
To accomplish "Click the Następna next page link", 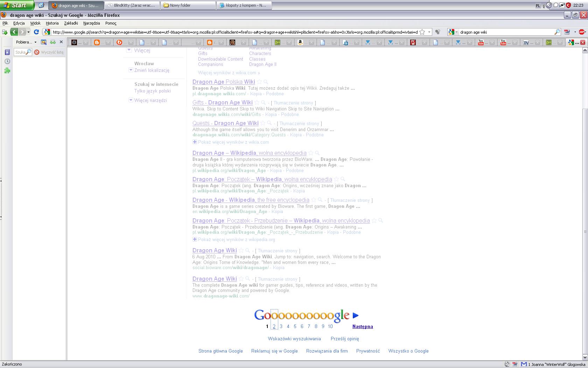I will point(363,326).
